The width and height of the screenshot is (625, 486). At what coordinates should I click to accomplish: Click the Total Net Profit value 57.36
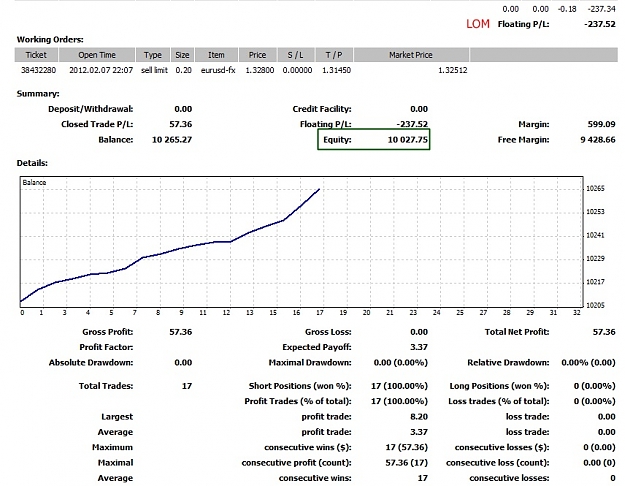pos(604,332)
